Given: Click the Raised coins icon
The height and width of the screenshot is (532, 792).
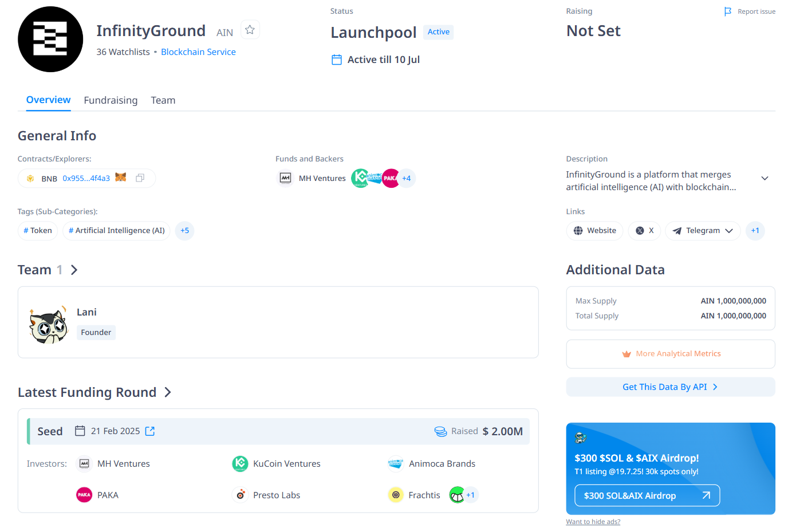Looking at the screenshot, I should tap(440, 431).
